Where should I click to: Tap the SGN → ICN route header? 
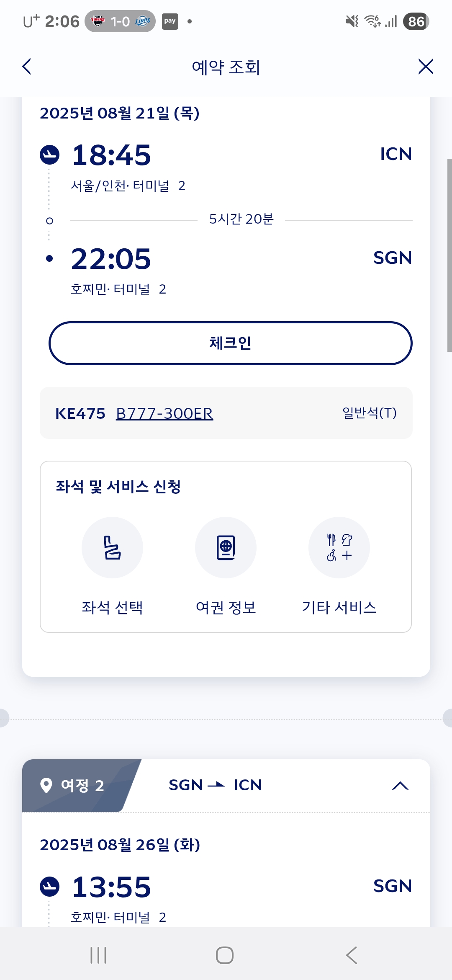[215, 785]
